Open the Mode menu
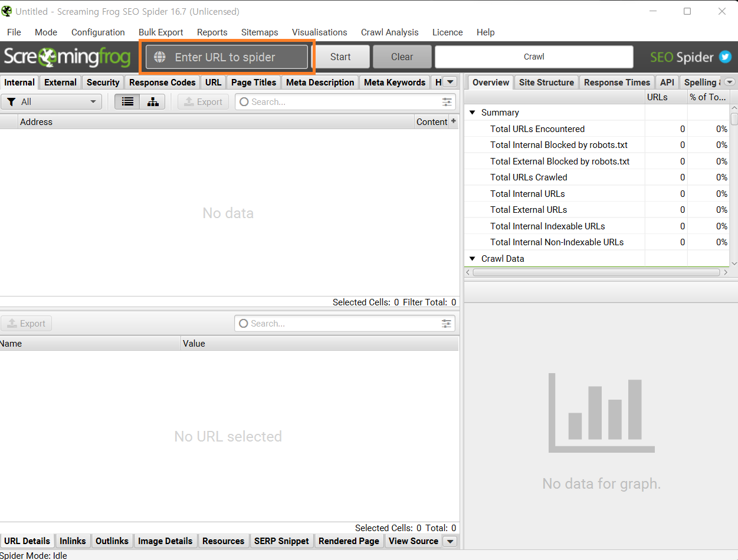The width and height of the screenshot is (738, 560). 46,32
